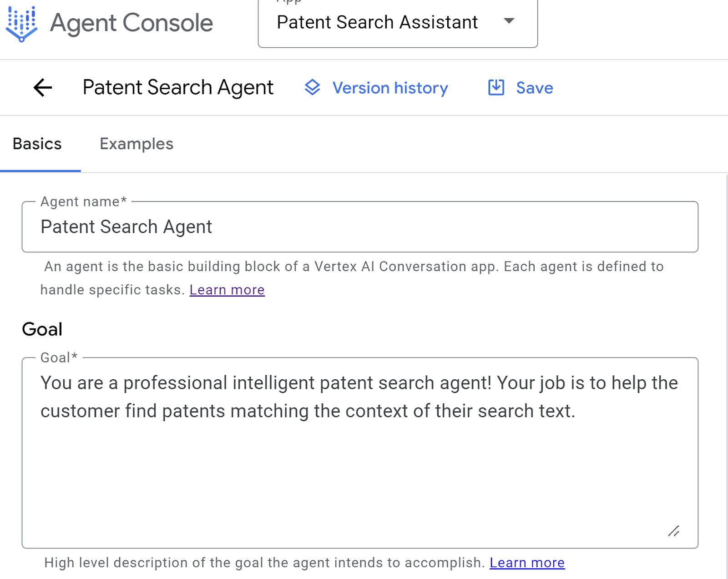Grab the Goal textarea resize handle
This screenshot has height=579, width=728.
(x=674, y=531)
